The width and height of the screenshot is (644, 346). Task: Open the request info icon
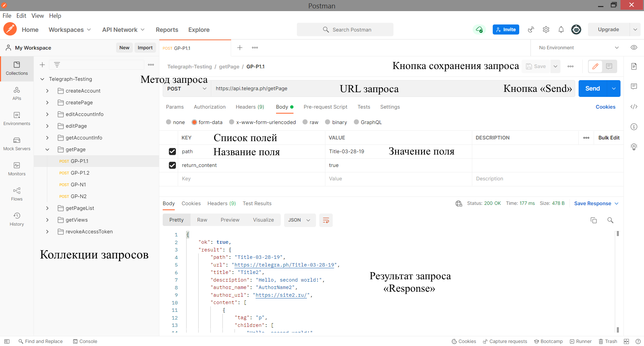pos(634,127)
